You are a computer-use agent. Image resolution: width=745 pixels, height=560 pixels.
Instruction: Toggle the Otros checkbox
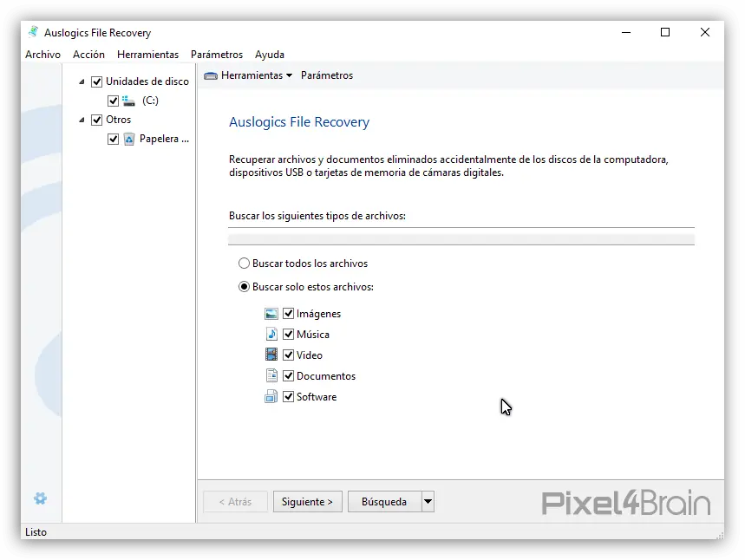click(x=97, y=120)
